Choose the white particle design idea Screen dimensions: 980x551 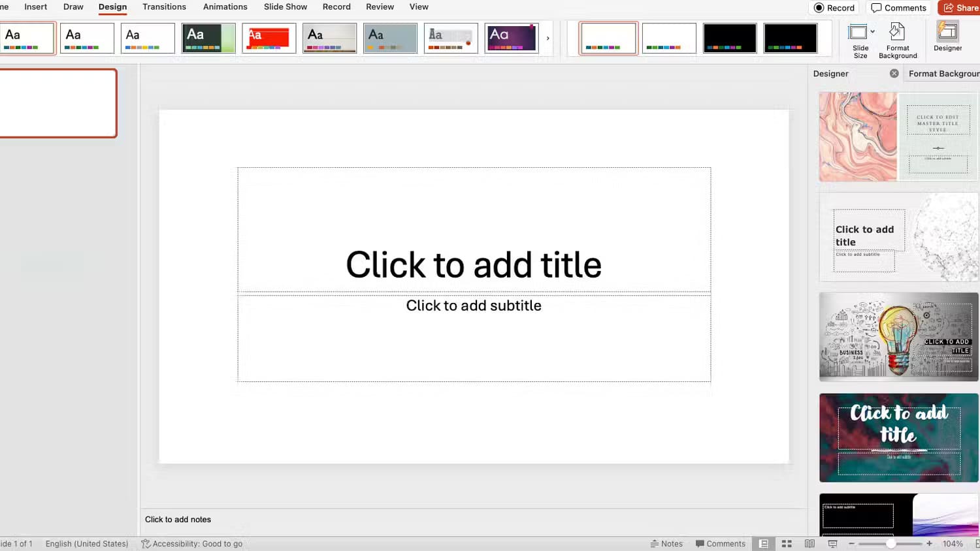[898, 237]
